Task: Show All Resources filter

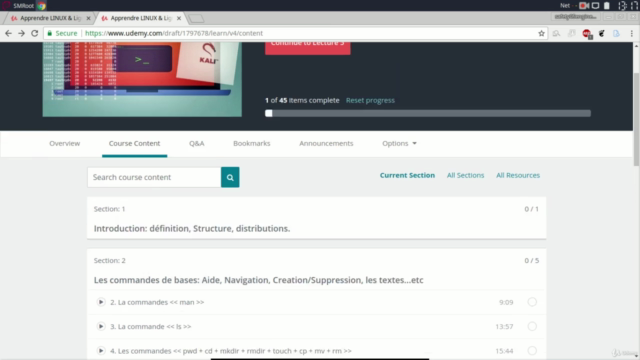Action: [518, 175]
